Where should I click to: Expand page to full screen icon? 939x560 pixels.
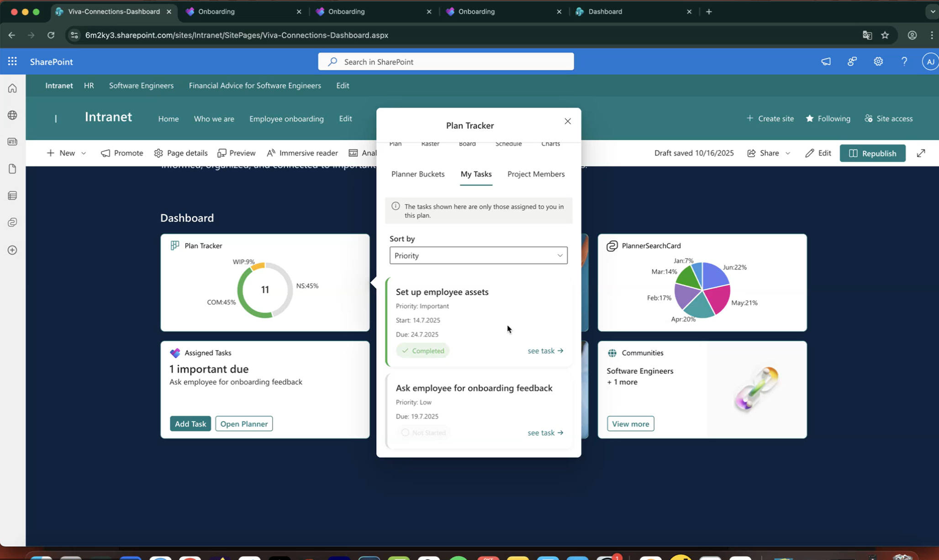(x=921, y=153)
